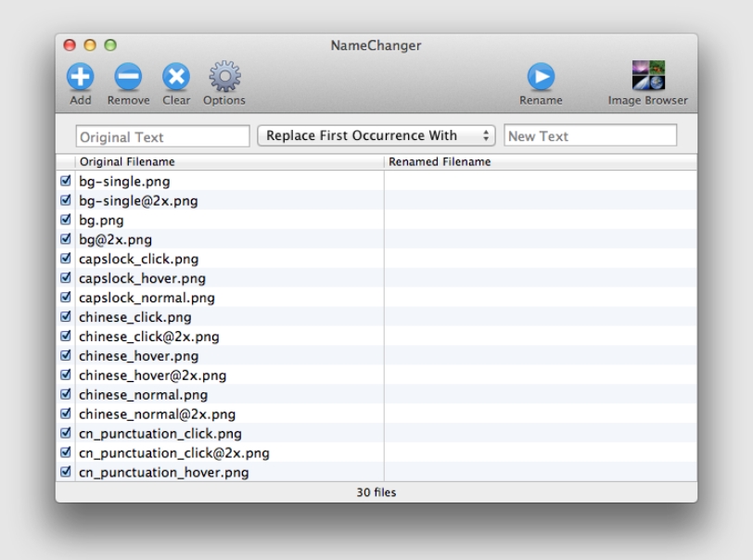Click the 30 files status text
The height and width of the screenshot is (560, 753).
pyautogui.click(x=376, y=492)
